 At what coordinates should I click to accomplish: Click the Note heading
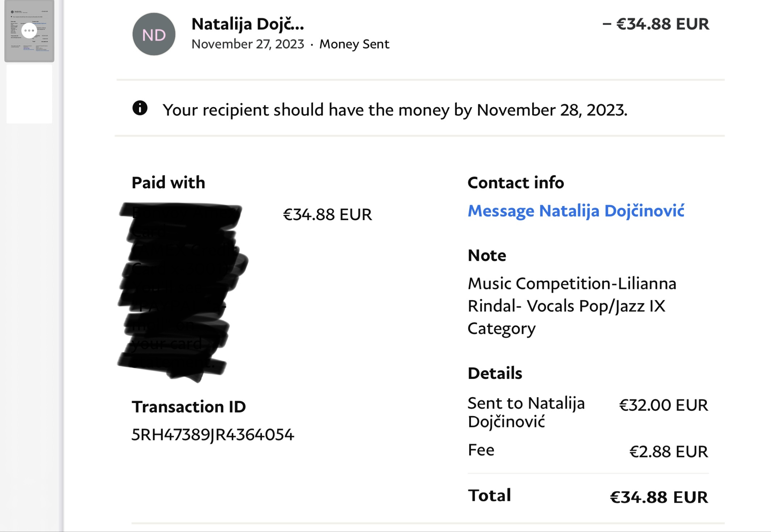pyautogui.click(x=487, y=255)
